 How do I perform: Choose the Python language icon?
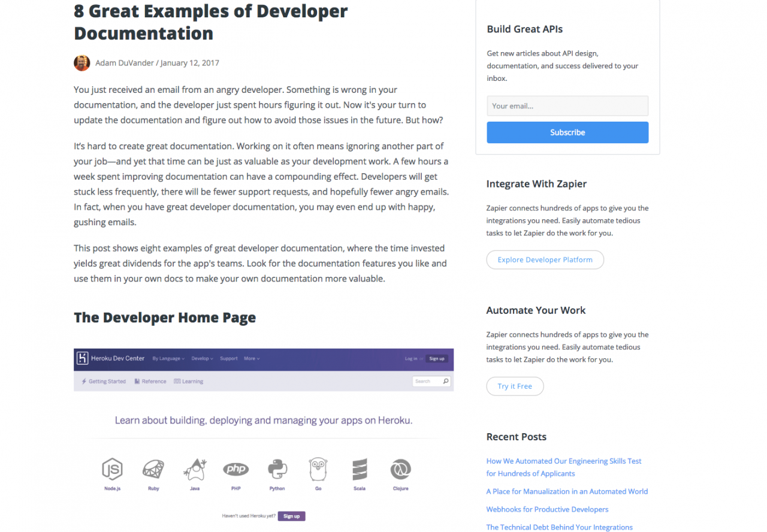pyautogui.click(x=277, y=470)
